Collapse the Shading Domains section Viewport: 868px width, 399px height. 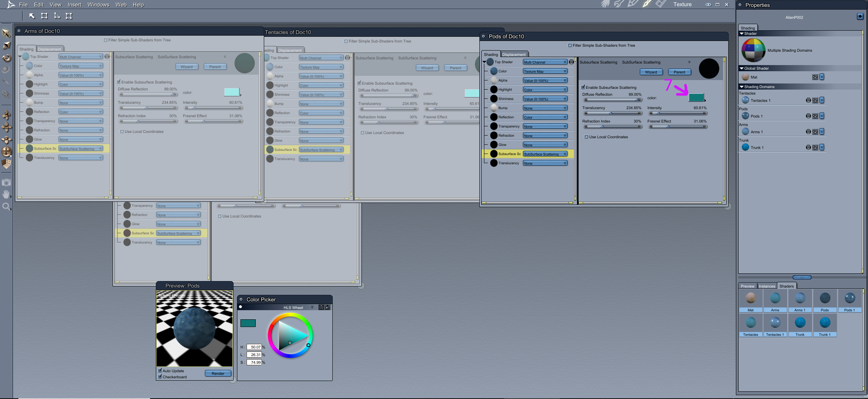click(742, 87)
